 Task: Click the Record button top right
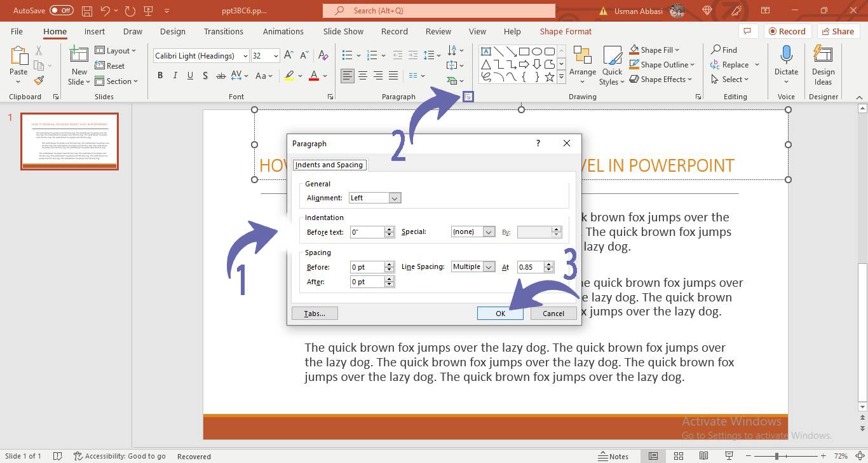pyautogui.click(x=786, y=31)
